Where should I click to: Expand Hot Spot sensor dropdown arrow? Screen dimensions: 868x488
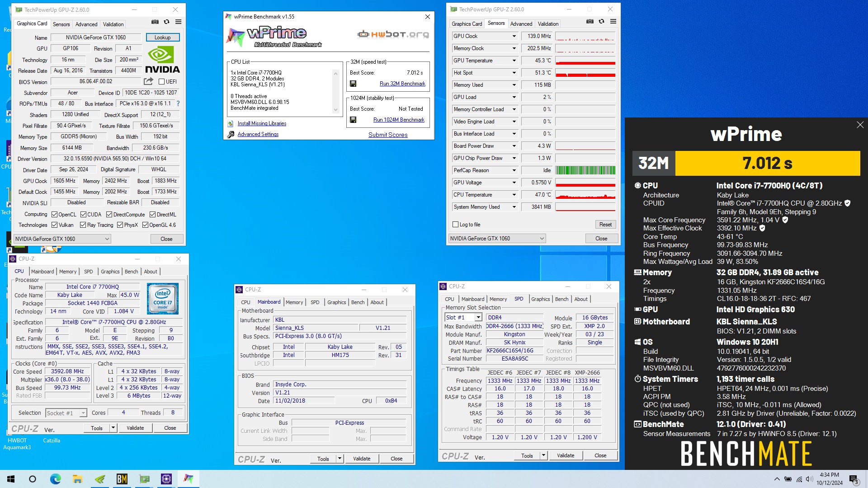point(514,73)
